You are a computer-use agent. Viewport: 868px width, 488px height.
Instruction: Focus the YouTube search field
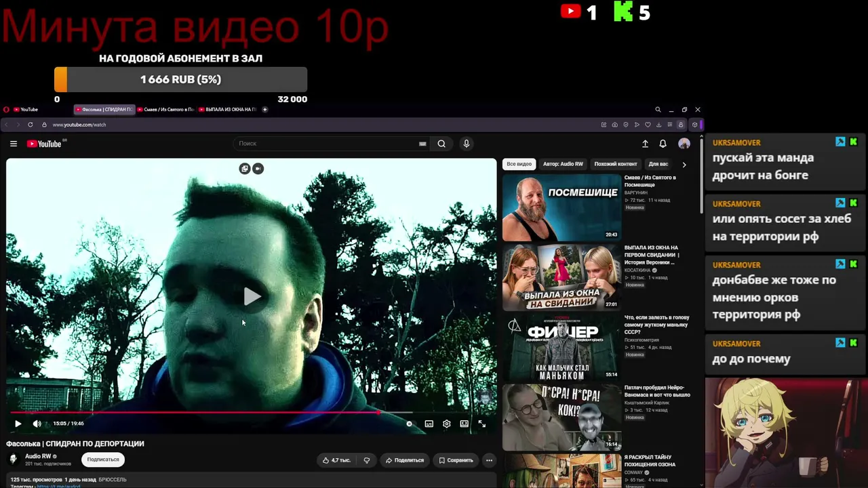pos(331,144)
